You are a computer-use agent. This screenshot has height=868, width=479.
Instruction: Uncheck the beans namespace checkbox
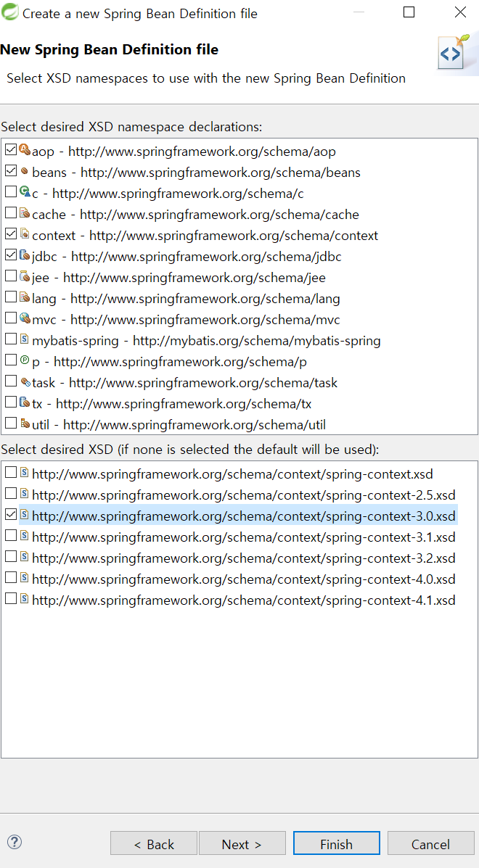tap(10, 171)
